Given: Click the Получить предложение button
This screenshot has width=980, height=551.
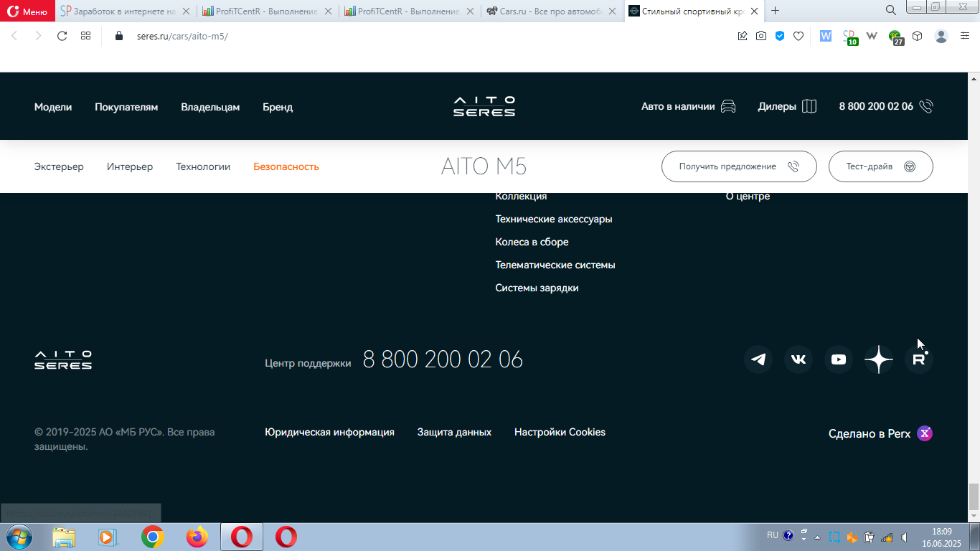Looking at the screenshot, I should [x=739, y=166].
